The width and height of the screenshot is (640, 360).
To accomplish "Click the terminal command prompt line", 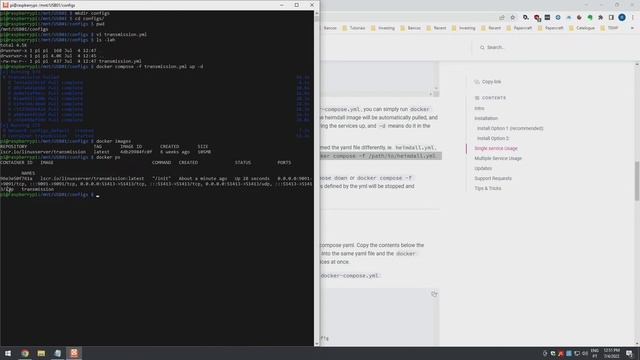I will click(x=49, y=195).
